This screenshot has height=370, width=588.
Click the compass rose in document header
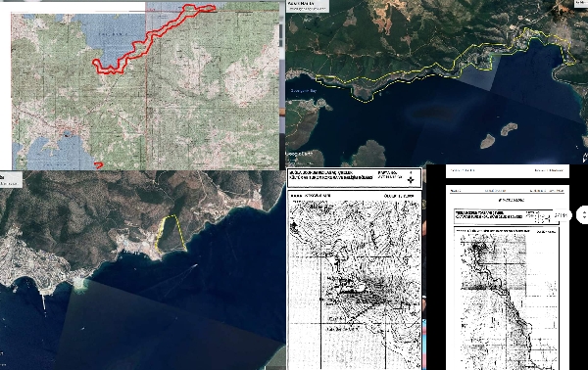point(411,180)
